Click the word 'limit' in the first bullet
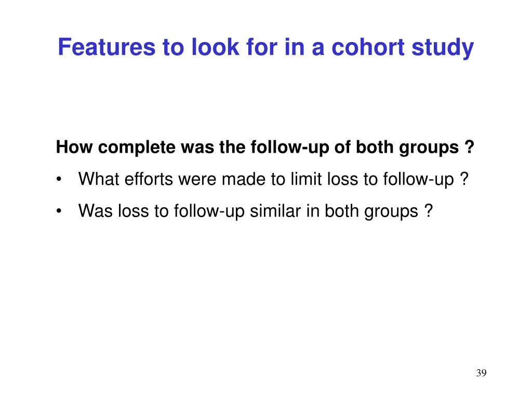Viewport: 532px width, 399px height. (306, 179)
